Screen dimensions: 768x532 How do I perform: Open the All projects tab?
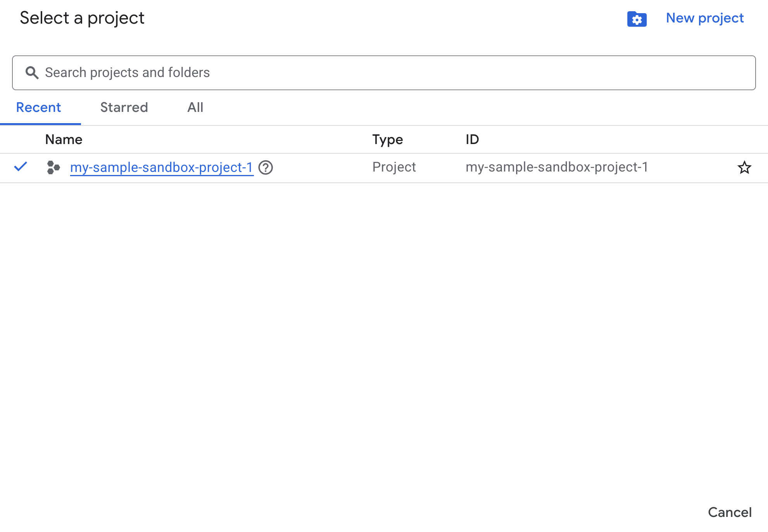click(195, 108)
